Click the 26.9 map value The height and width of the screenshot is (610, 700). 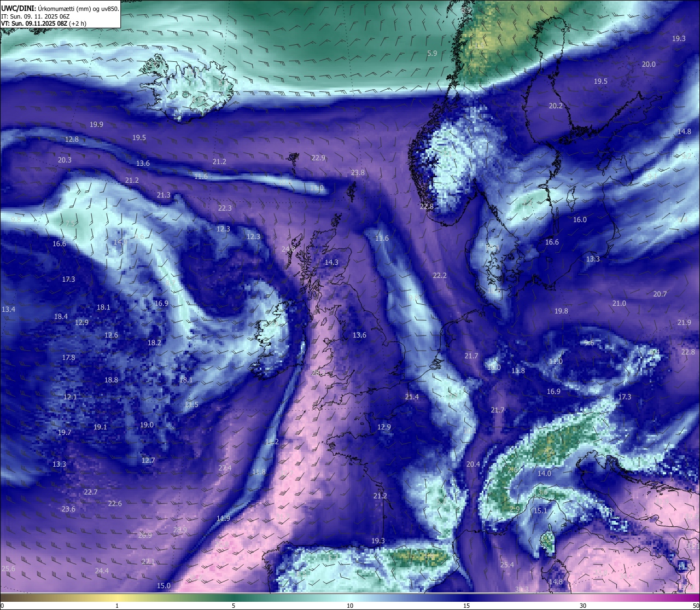[145, 535]
